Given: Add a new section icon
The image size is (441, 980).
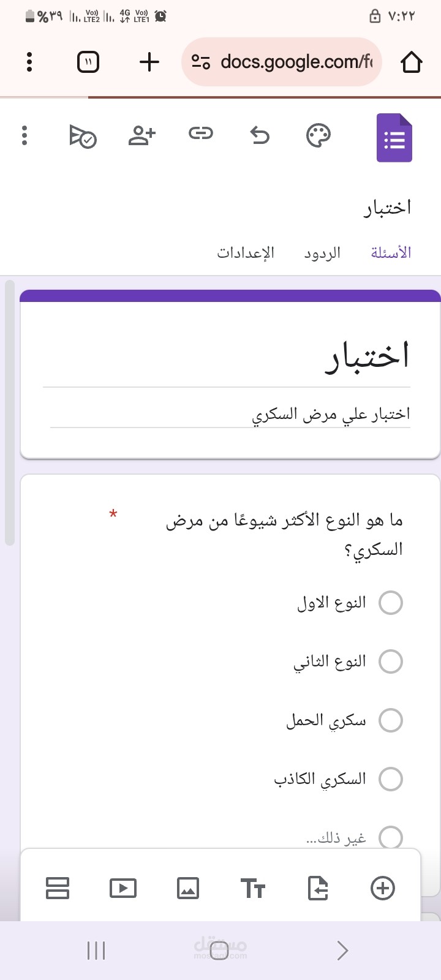Looking at the screenshot, I should [58, 888].
